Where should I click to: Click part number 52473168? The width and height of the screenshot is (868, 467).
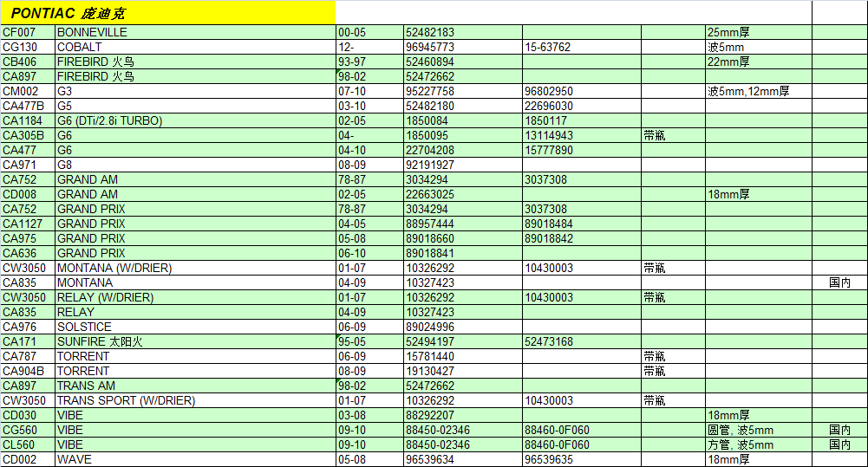[x=582, y=341]
